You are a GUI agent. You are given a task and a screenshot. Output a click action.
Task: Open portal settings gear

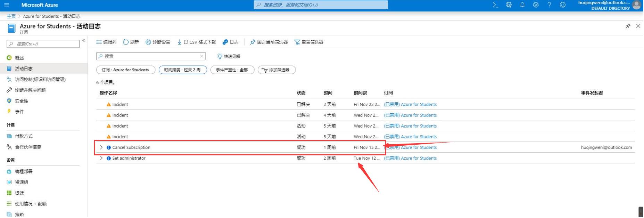tap(536, 5)
